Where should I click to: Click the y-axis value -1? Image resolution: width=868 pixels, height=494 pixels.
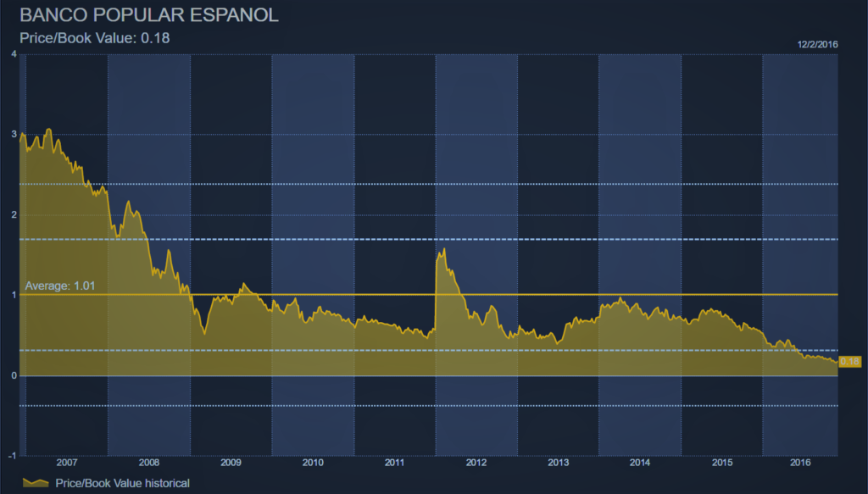(x=12, y=456)
